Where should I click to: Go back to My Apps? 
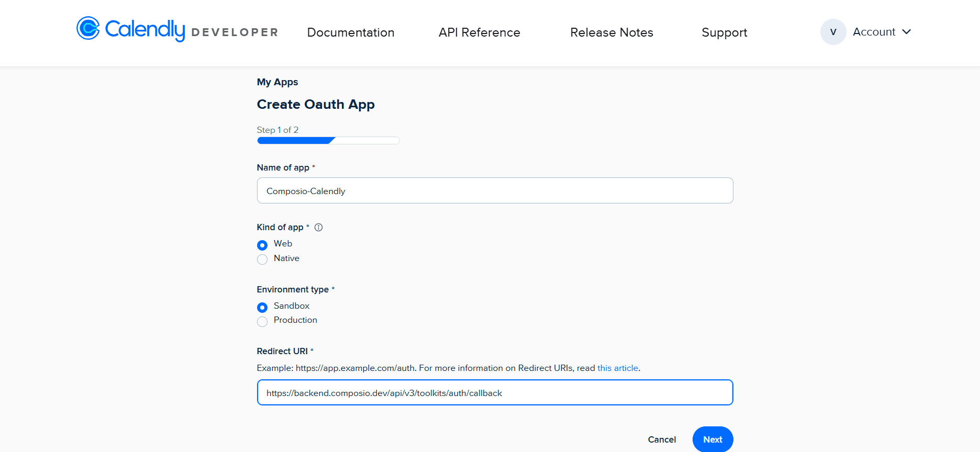click(x=277, y=82)
